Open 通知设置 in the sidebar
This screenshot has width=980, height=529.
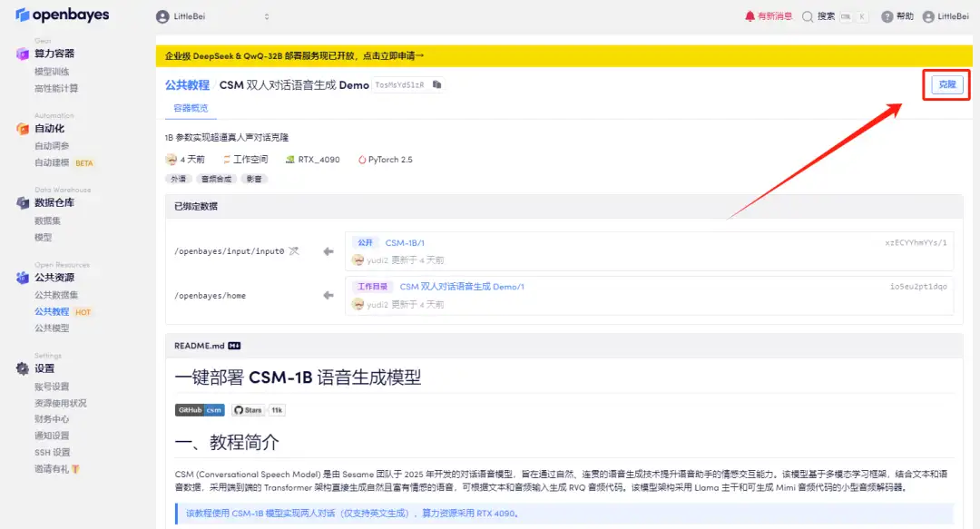tap(52, 436)
